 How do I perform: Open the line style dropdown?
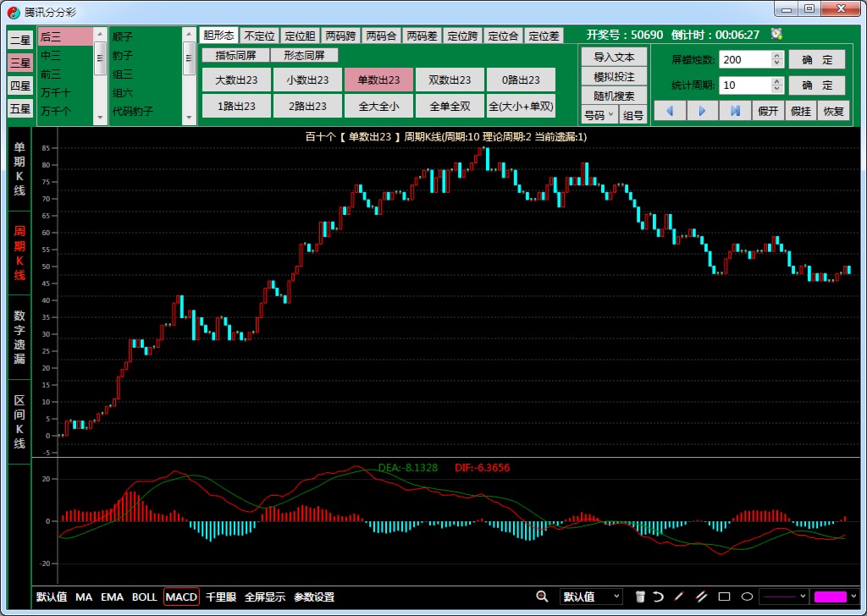[783, 597]
